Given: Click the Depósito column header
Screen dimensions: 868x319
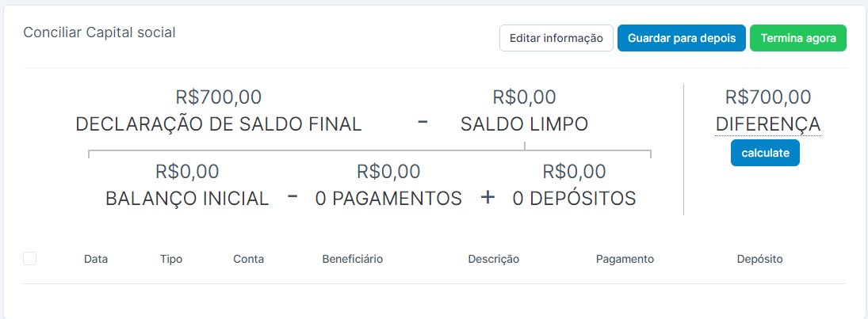Looking at the screenshot, I should pos(759,259).
